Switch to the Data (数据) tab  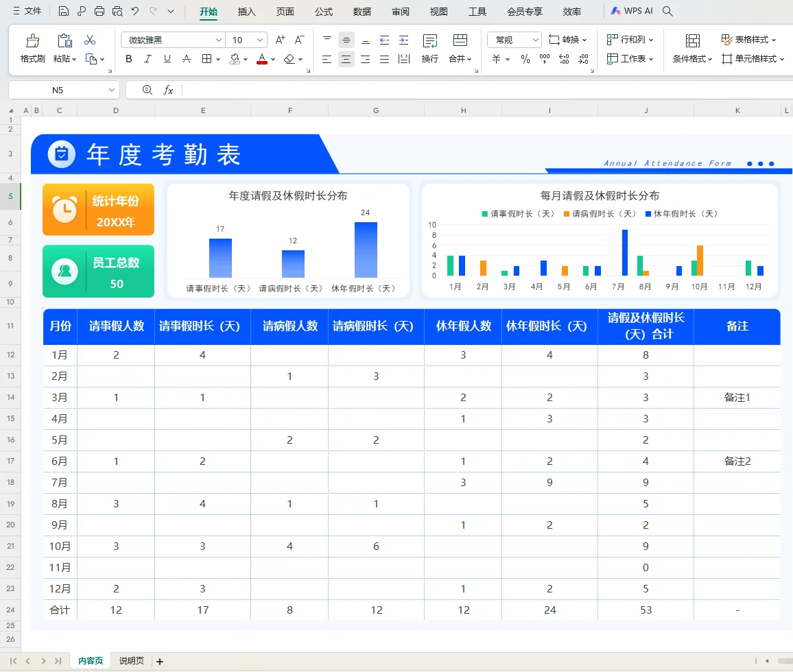click(x=362, y=12)
